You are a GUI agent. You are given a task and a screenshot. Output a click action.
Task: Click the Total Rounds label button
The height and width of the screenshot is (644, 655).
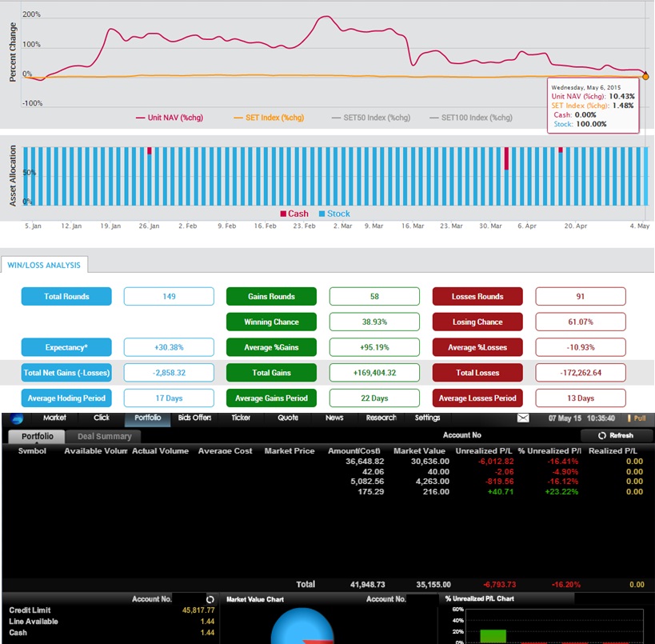coord(66,296)
